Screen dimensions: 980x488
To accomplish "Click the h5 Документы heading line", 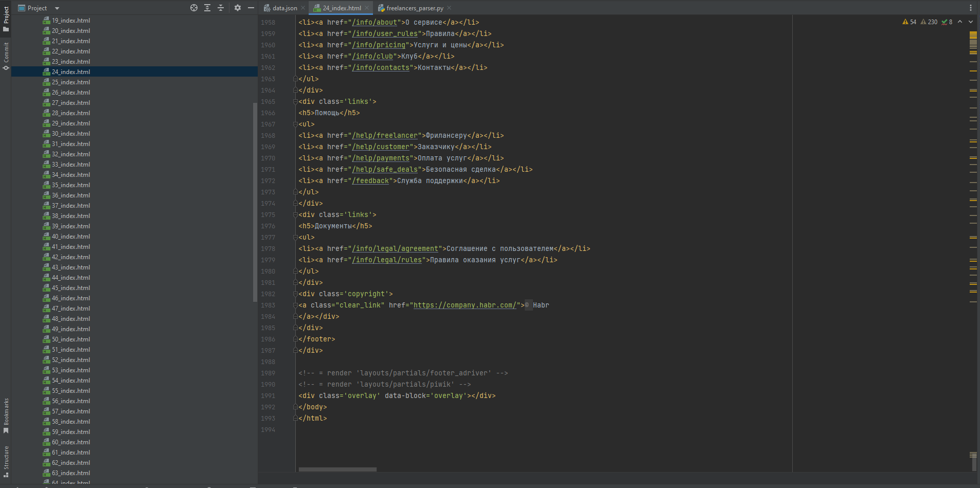I will tap(335, 226).
